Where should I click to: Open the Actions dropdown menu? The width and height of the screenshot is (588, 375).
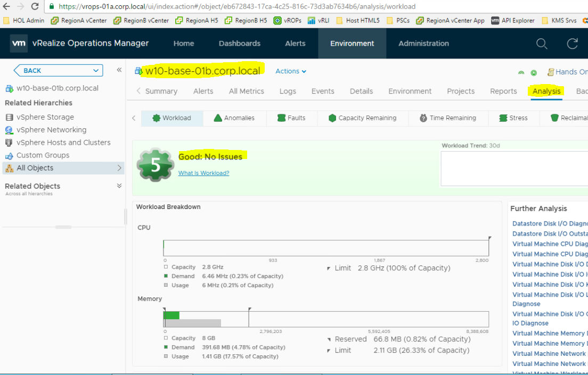pyautogui.click(x=291, y=71)
